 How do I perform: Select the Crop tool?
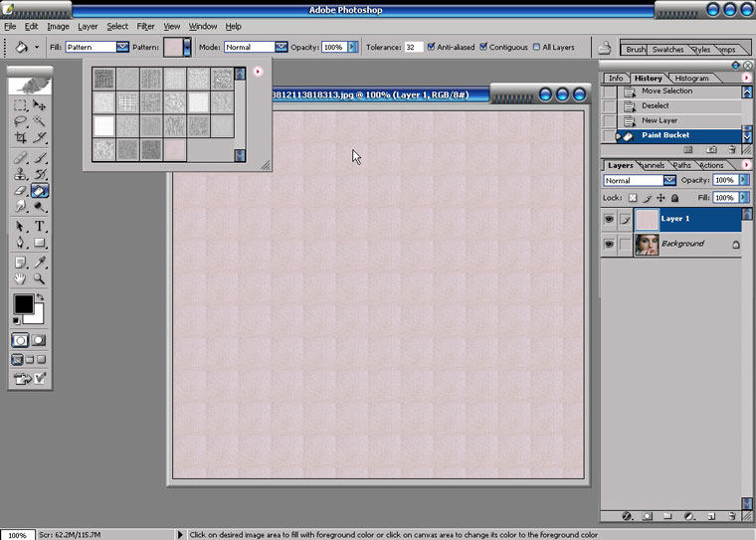(20, 137)
